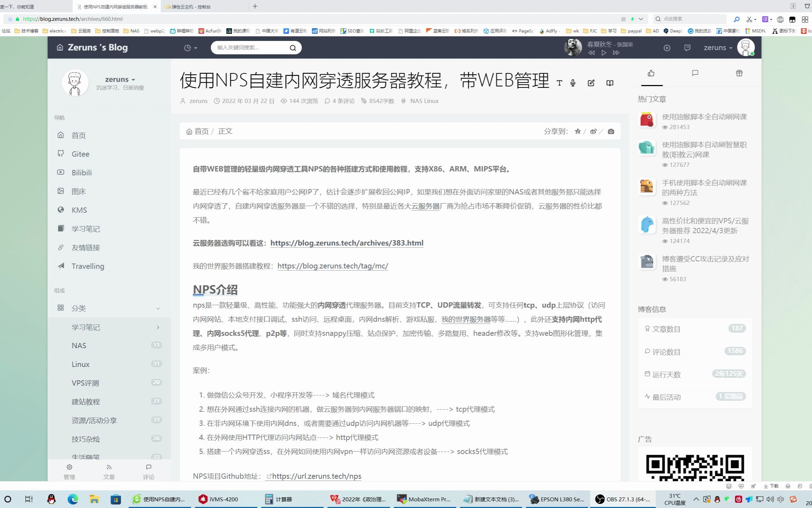Viewport: 812px width, 508px height.
Task: Open the 文章 RSS tab
Action: click(109, 472)
